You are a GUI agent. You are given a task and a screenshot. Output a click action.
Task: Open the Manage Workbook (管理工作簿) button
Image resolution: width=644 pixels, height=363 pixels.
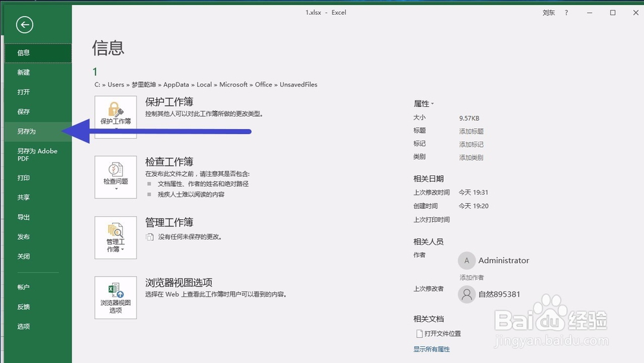[115, 238]
